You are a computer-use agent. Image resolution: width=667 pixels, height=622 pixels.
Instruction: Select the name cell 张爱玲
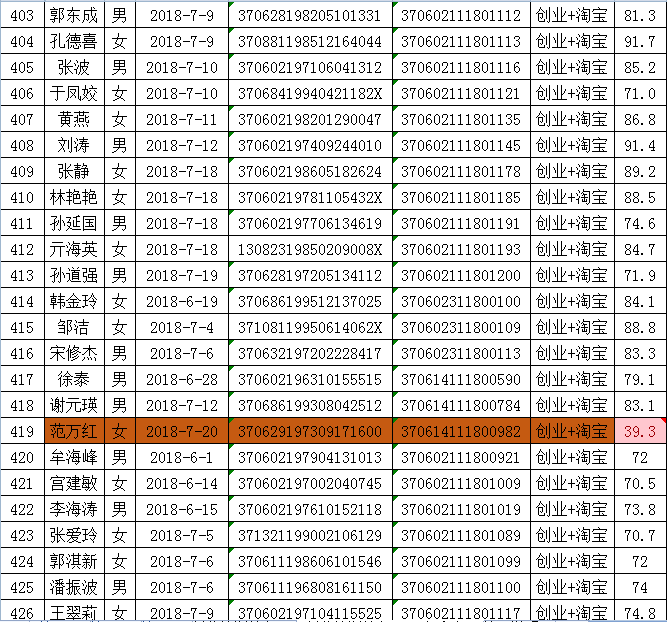(74, 535)
